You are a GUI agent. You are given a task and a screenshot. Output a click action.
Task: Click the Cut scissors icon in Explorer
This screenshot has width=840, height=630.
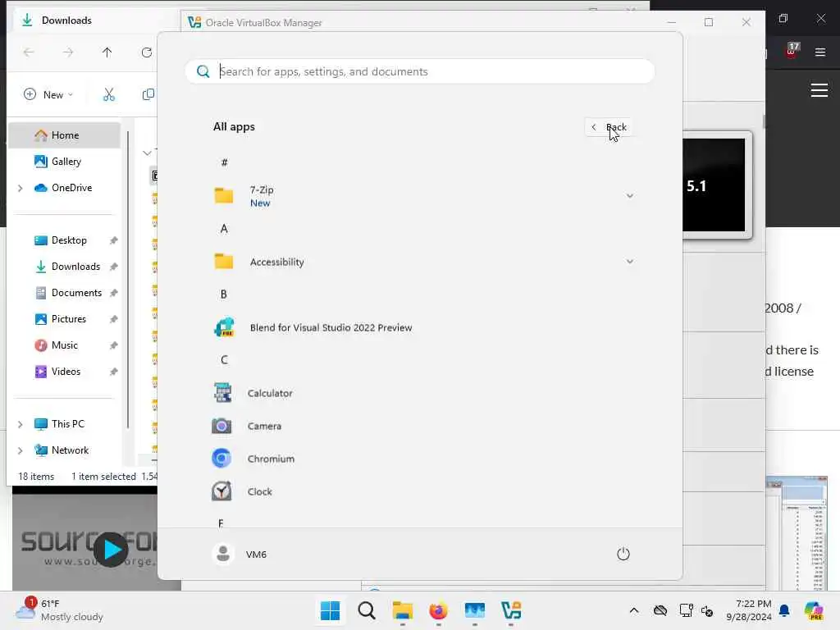109,94
